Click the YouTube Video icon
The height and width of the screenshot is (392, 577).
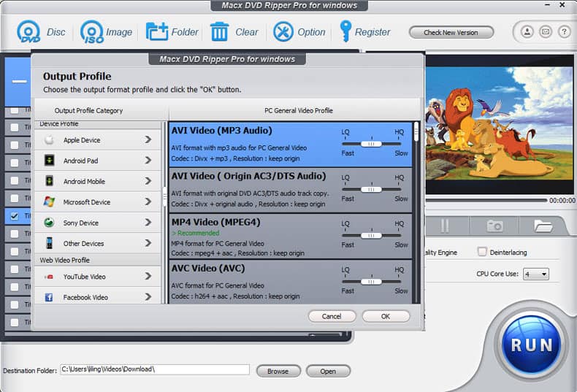coord(49,277)
